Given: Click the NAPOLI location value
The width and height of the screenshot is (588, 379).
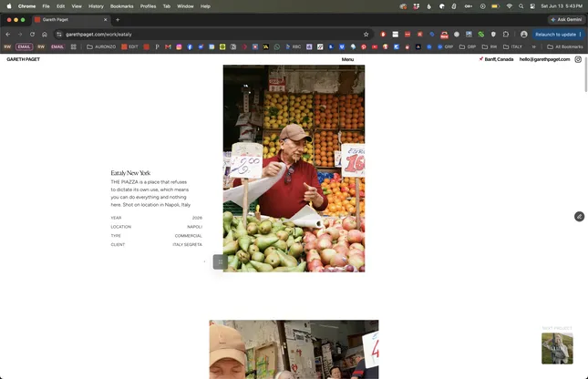Looking at the screenshot, I should [194, 227].
